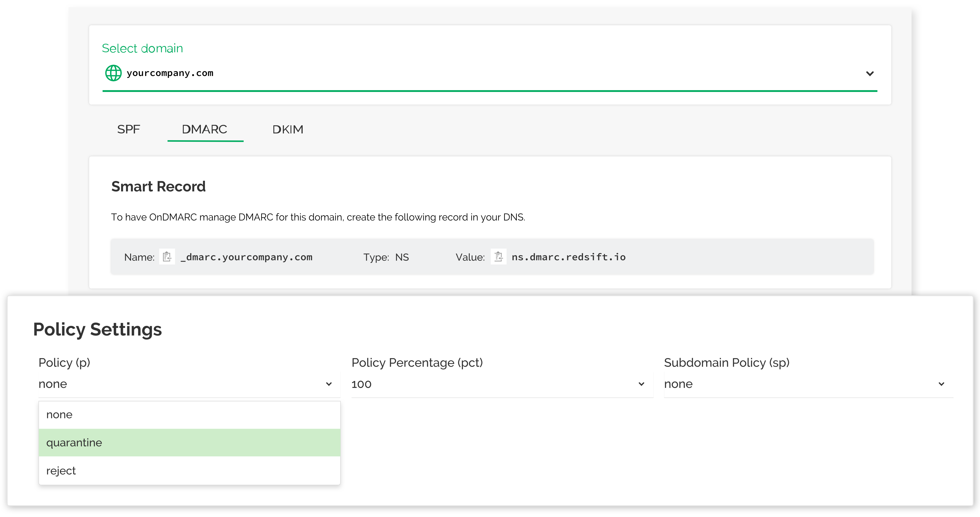
Task: Switch to the SPF tab
Action: pyautogui.click(x=129, y=129)
